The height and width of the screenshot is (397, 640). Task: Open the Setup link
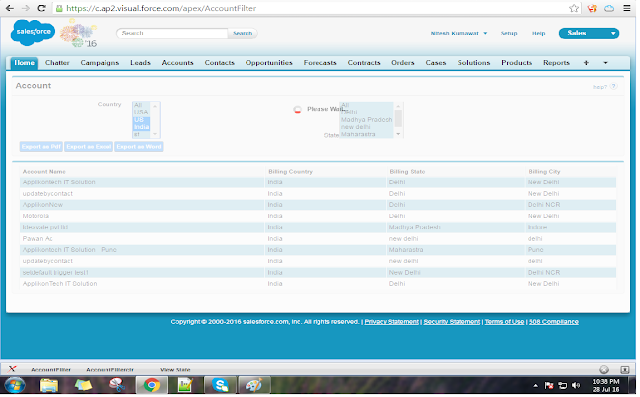click(509, 33)
